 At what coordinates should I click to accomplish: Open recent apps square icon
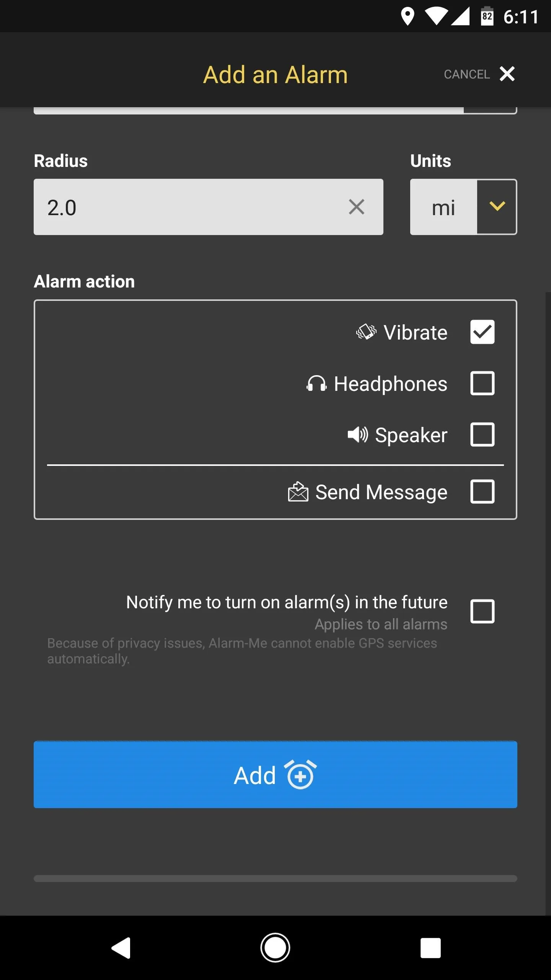[430, 948]
